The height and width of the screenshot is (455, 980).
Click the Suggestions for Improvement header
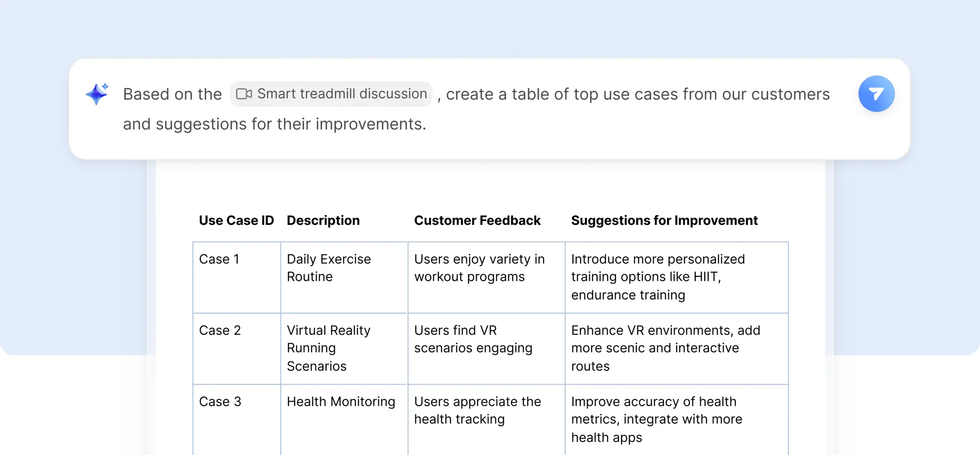click(664, 220)
